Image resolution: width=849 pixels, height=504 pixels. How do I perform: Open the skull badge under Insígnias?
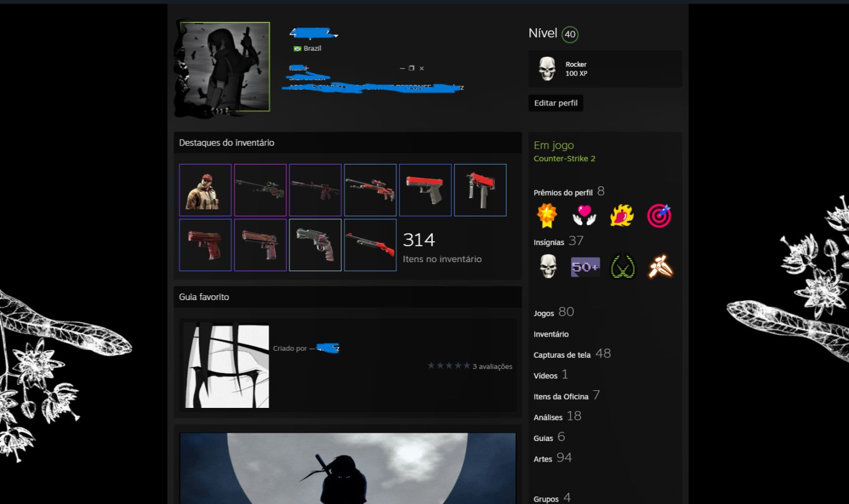(x=548, y=266)
